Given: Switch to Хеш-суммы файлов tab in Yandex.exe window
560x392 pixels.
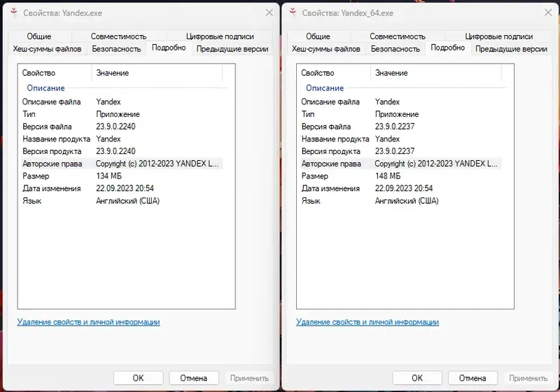Looking at the screenshot, I should [x=47, y=49].
